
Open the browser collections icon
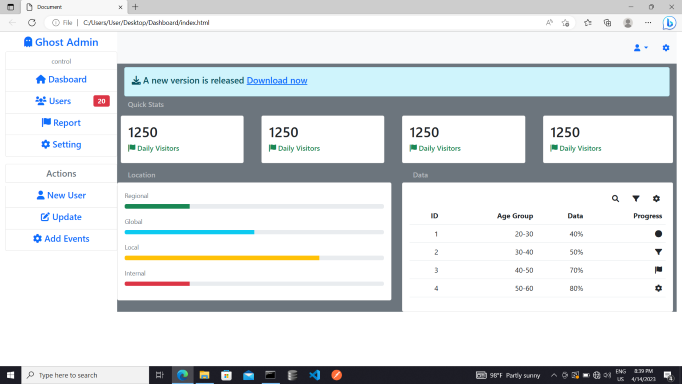point(608,23)
